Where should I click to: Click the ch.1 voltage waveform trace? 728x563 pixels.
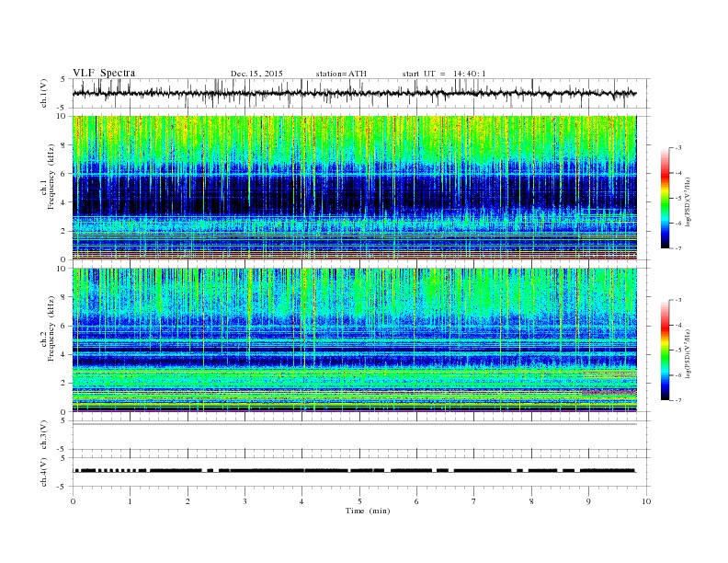355,93
